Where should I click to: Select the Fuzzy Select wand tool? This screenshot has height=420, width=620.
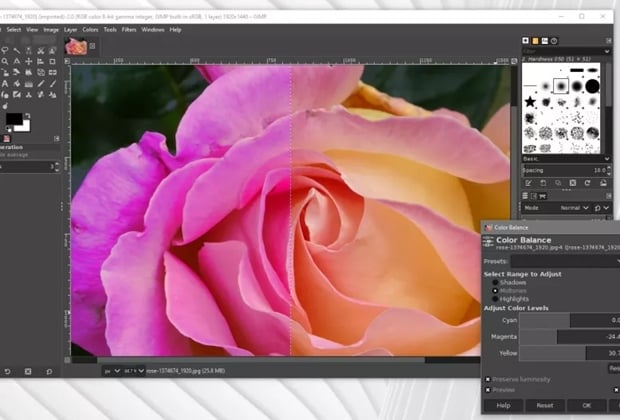17,51
